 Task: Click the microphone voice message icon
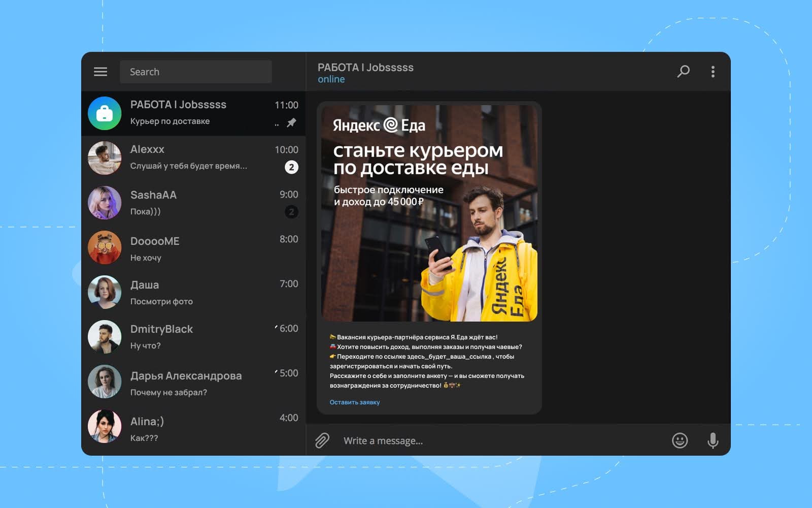(712, 440)
